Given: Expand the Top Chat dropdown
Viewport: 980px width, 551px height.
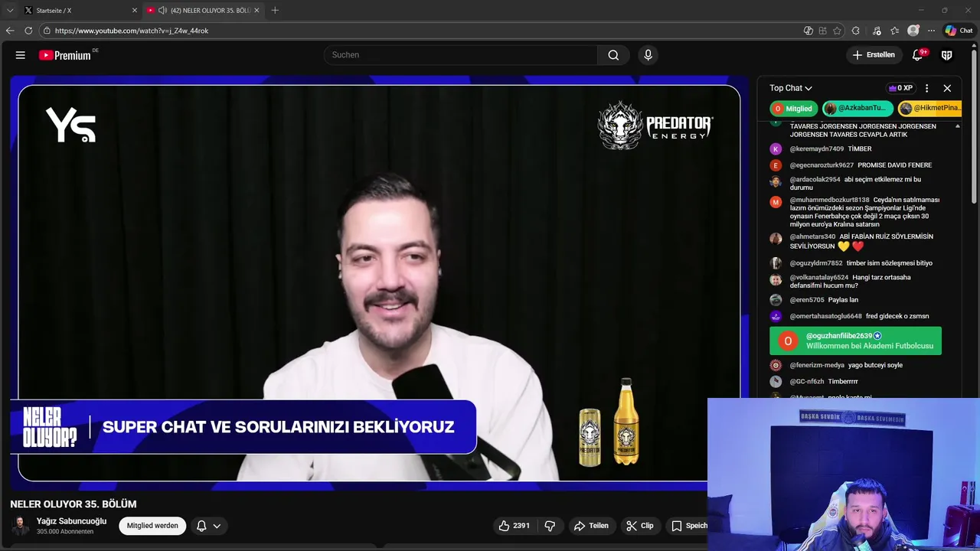Looking at the screenshot, I should (x=791, y=88).
